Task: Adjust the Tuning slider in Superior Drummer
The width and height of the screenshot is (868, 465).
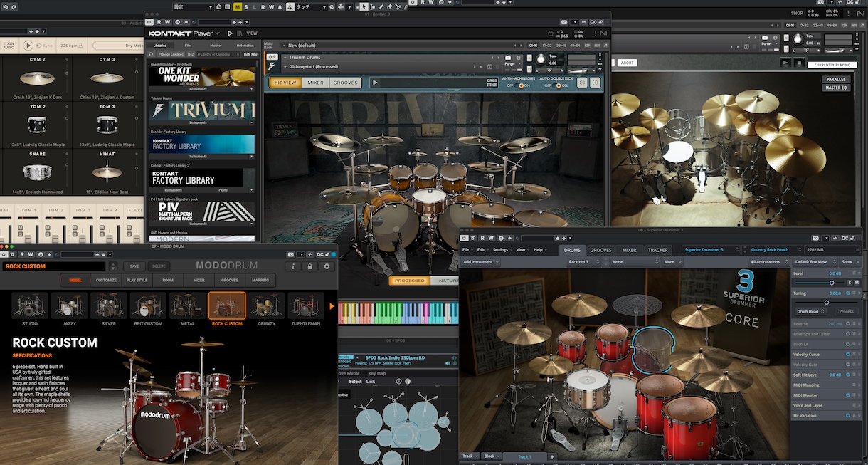Action: click(825, 303)
